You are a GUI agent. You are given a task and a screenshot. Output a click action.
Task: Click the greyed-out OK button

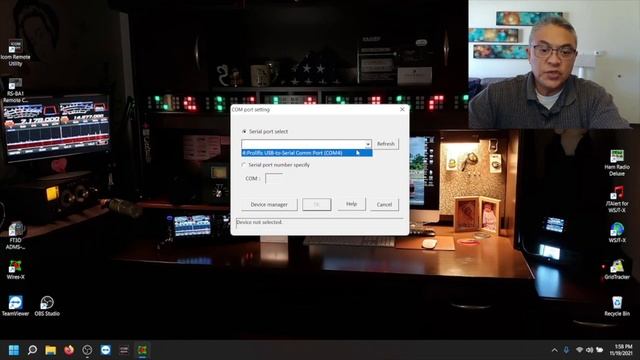316,204
